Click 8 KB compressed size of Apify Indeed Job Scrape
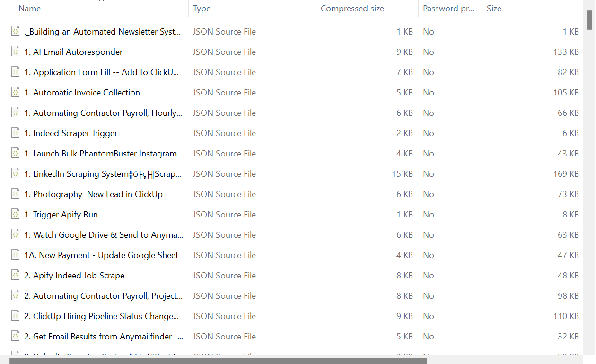Screen dimensions: 596x364 point(404,276)
